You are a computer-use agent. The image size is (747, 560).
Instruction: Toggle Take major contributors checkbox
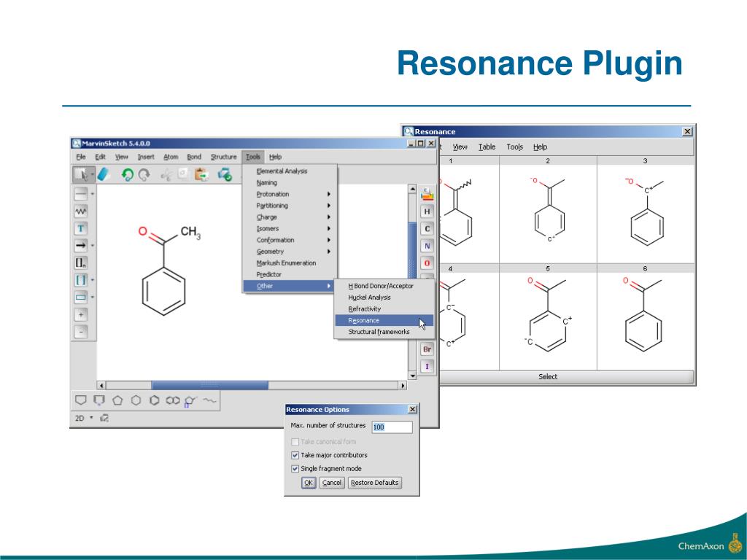click(x=295, y=455)
